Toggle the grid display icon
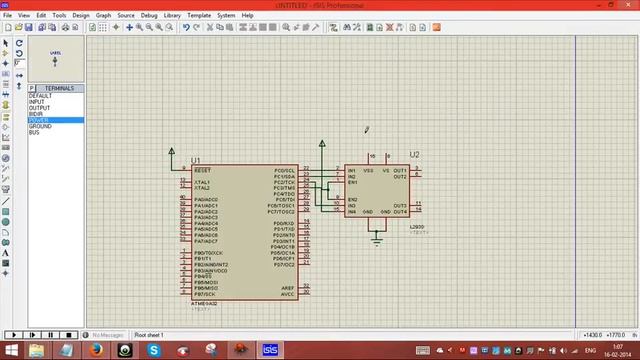This screenshot has width=640, height=360. tap(103, 27)
